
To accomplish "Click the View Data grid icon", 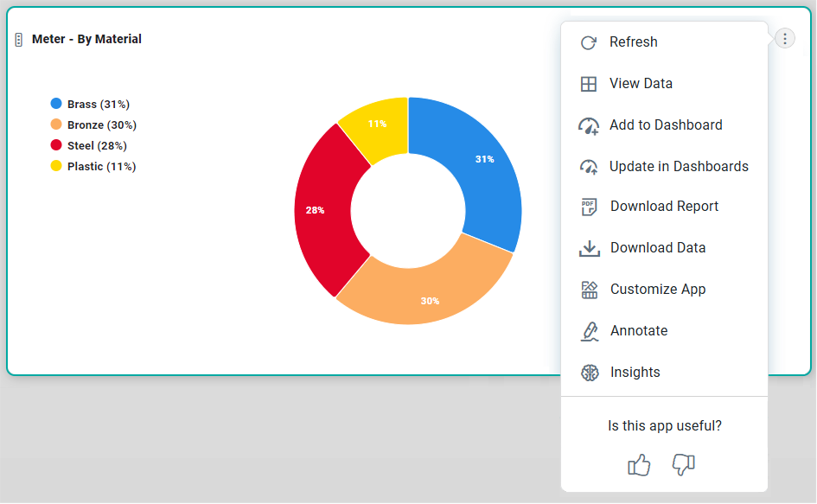I will [x=589, y=84].
